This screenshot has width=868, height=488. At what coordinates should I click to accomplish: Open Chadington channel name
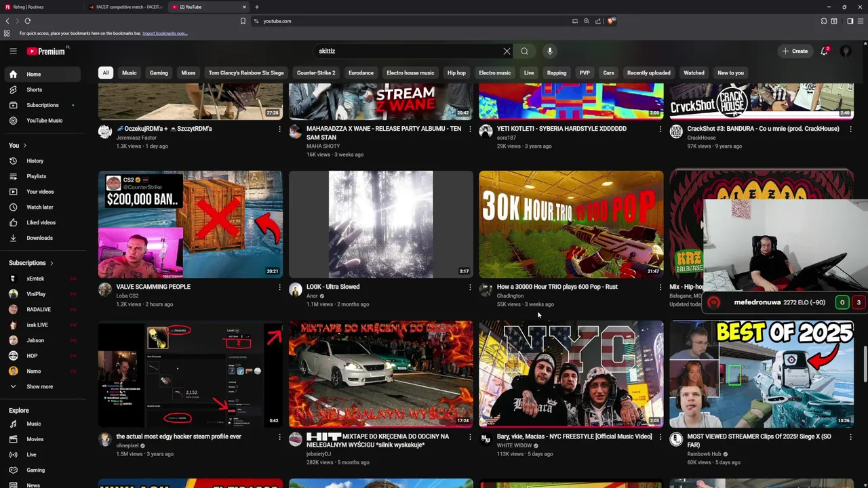coord(510,296)
